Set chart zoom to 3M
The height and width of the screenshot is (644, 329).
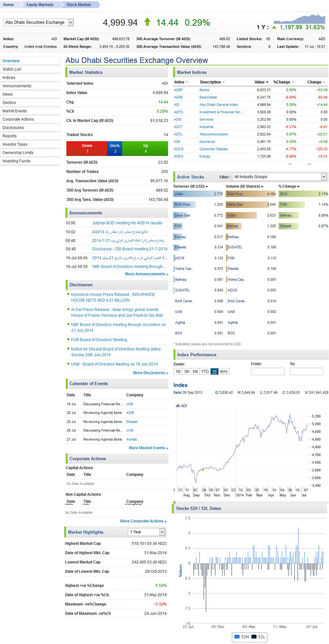187,372
